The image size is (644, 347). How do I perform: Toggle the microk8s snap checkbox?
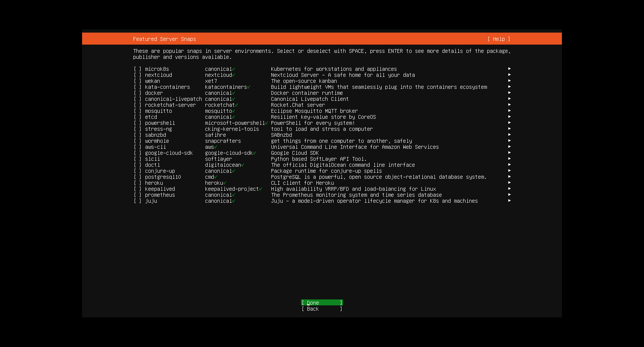pyautogui.click(x=138, y=69)
